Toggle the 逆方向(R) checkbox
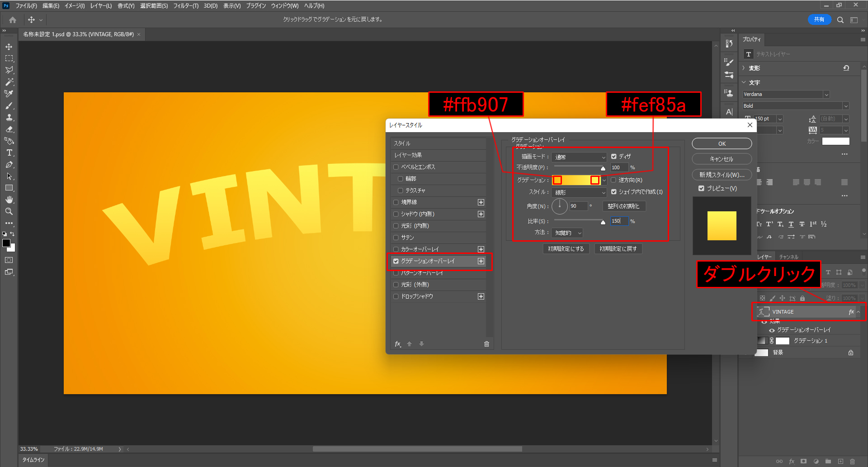Image resolution: width=868 pixels, height=467 pixels. pos(613,180)
